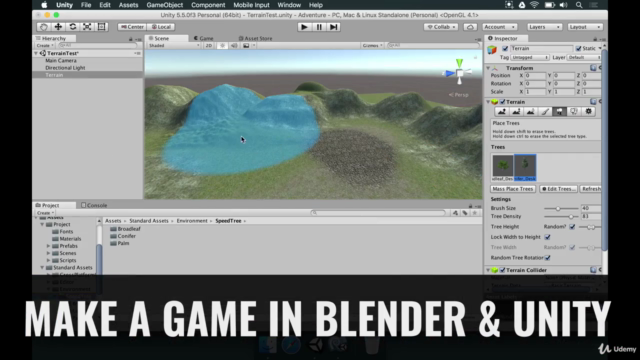The image size is (640, 360).
Task: Disable the Terrain component checkbox
Action: 502,102
